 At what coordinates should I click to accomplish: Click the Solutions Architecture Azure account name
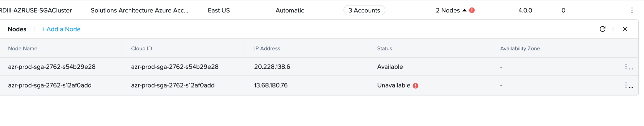tap(139, 11)
